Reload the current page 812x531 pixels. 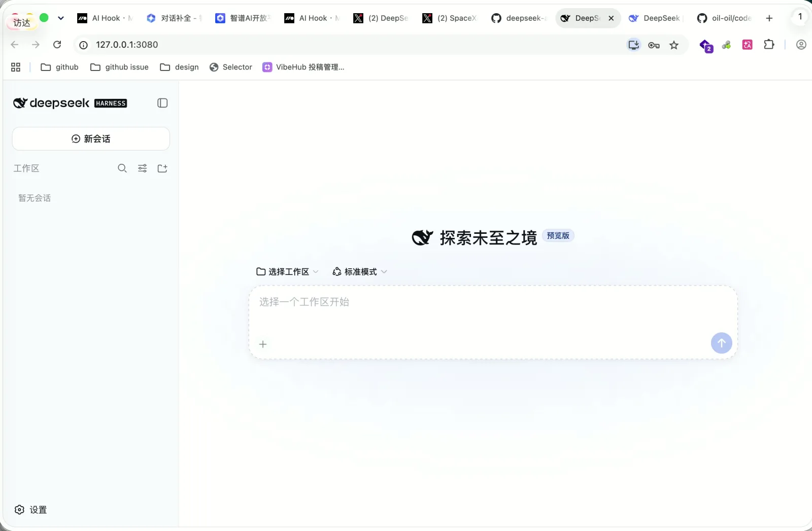pos(57,45)
